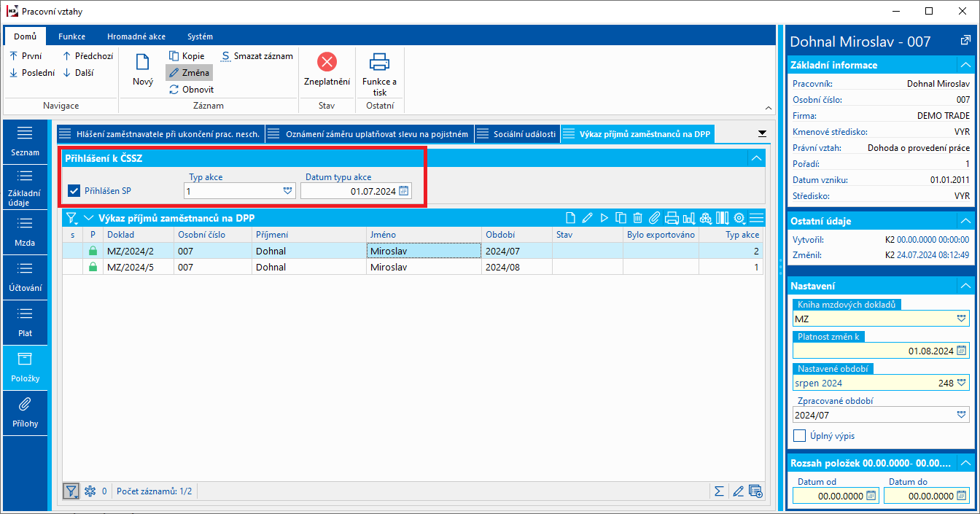Toggle filter button in bottom status bar
980x514 pixels.
point(71,491)
